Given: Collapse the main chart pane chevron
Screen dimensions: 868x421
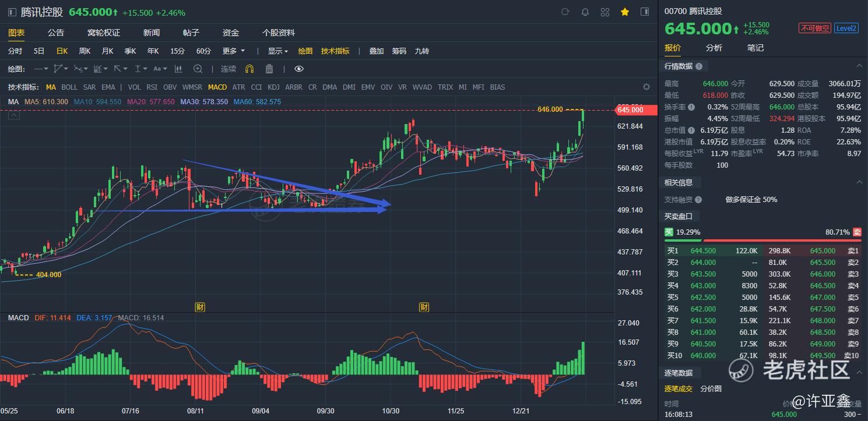Looking at the screenshot, I should pos(13,115).
